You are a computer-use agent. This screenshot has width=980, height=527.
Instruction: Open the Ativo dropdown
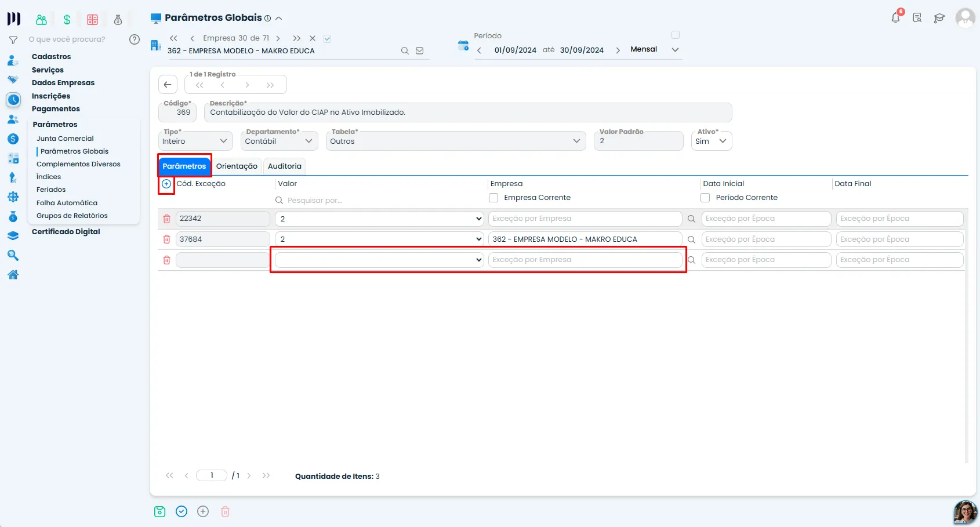coord(712,141)
